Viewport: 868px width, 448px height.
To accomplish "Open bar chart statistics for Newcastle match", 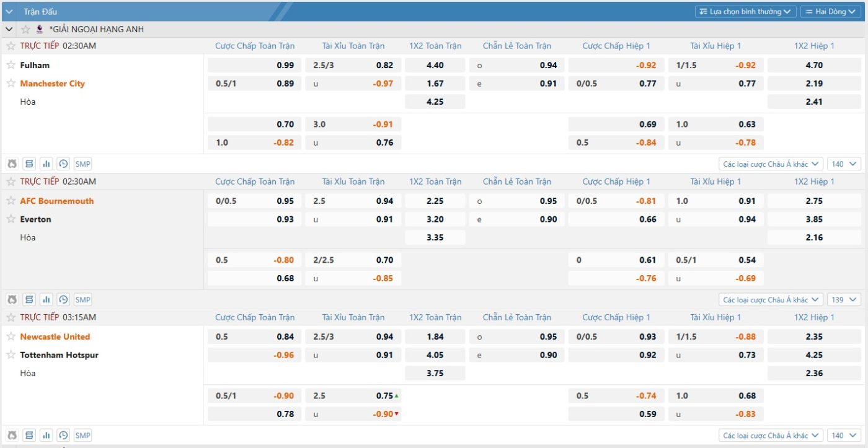I will (46, 436).
